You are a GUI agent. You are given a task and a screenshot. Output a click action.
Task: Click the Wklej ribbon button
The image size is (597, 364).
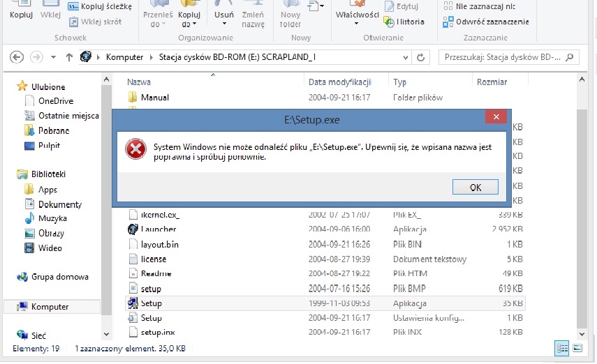(x=50, y=10)
